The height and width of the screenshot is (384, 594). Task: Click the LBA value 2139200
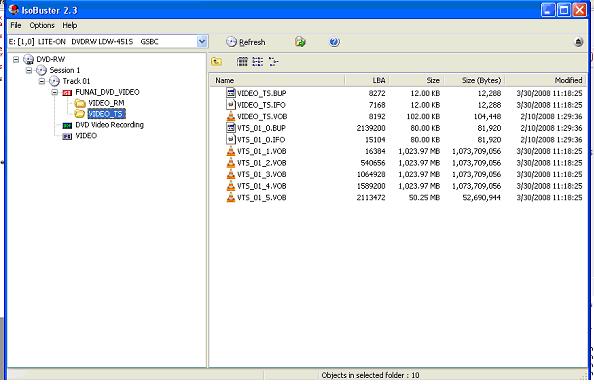point(371,128)
